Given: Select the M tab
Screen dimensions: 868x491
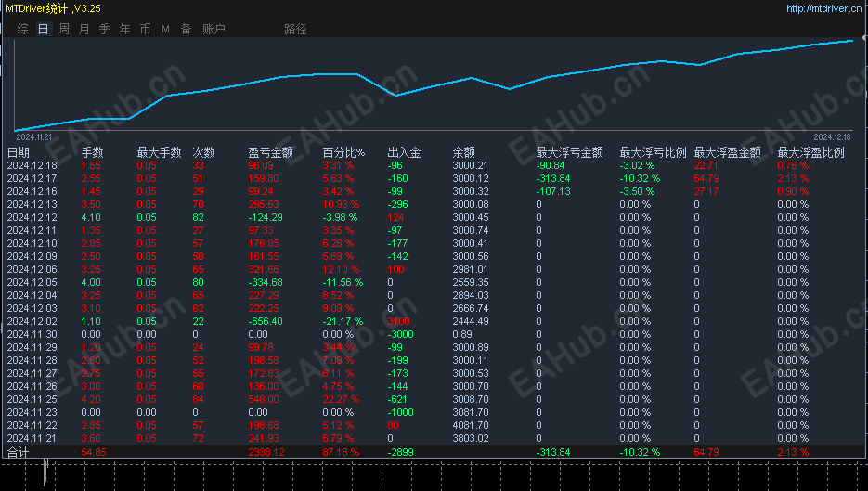Looking at the screenshot, I should coord(165,29).
